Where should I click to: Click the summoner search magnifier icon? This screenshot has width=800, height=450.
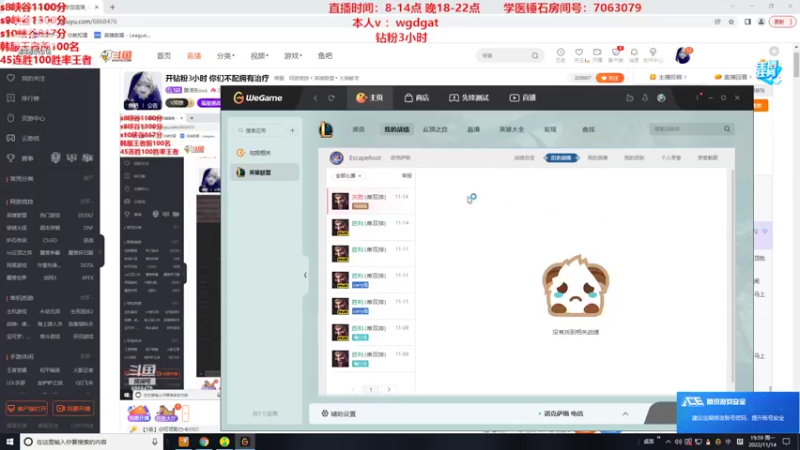[x=727, y=129]
